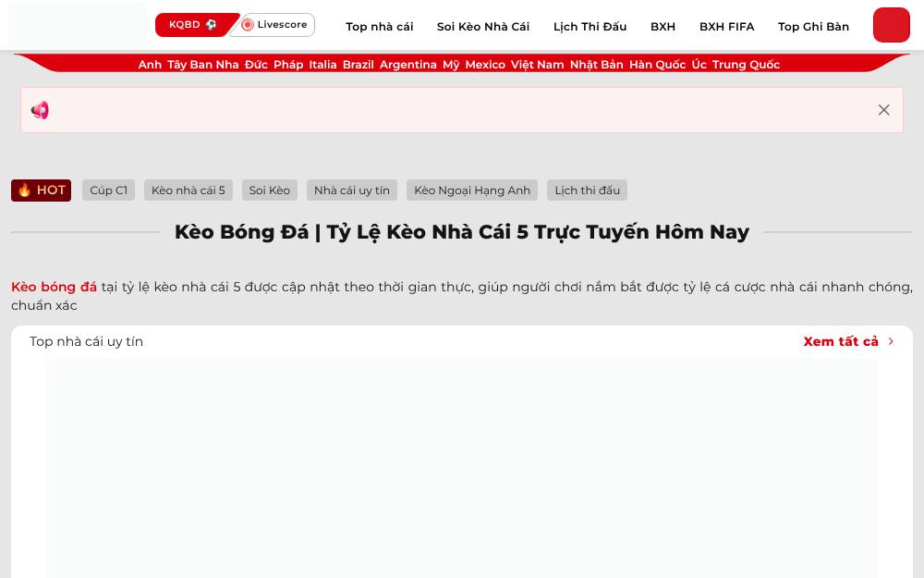Open Việt Nam league link
The image size is (924, 578).
[x=538, y=65]
